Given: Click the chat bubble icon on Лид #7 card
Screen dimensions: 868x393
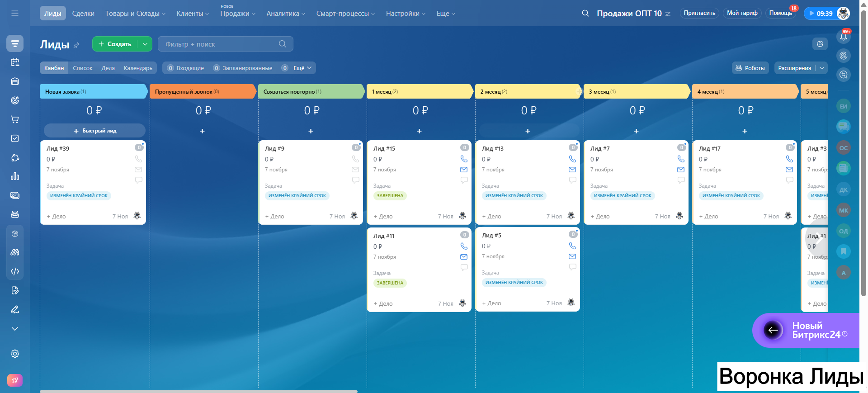Looking at the screenshot, I should point(681,180).
